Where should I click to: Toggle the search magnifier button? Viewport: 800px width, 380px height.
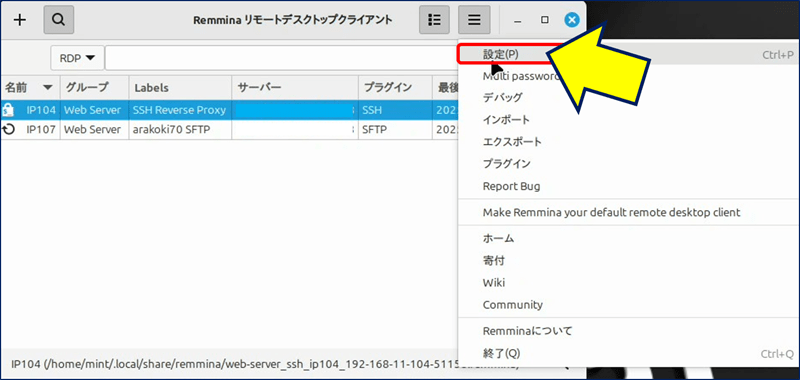[x=59, y=20]
